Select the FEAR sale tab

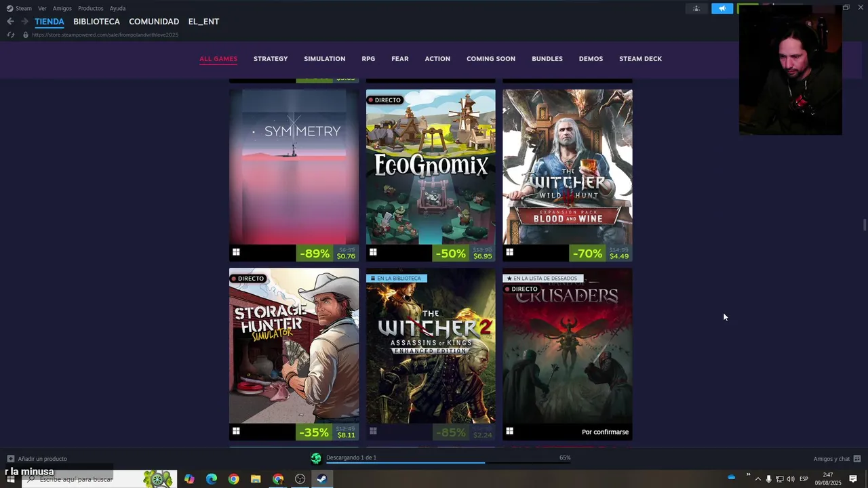click(x=400, y=59)
